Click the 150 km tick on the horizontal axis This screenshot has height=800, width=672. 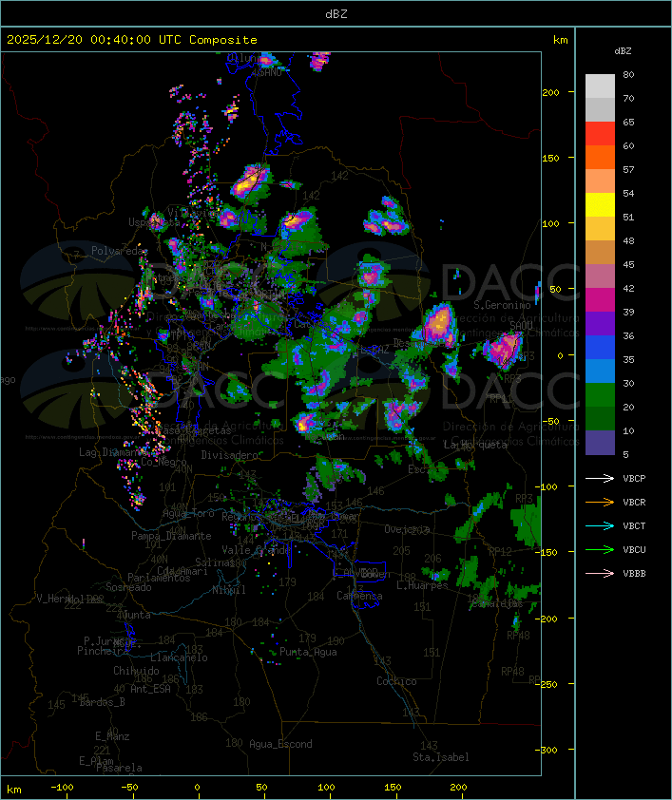[x=393, y=788]
